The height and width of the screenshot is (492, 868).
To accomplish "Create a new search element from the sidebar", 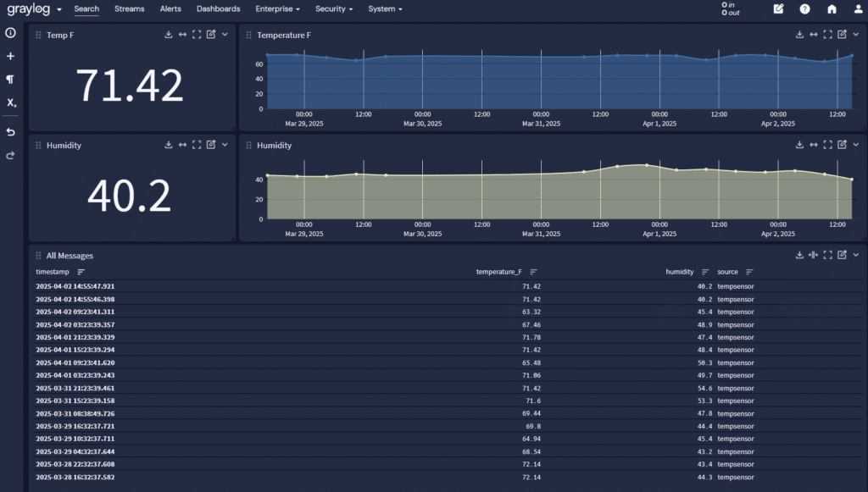I will click(x=9, y=56).
